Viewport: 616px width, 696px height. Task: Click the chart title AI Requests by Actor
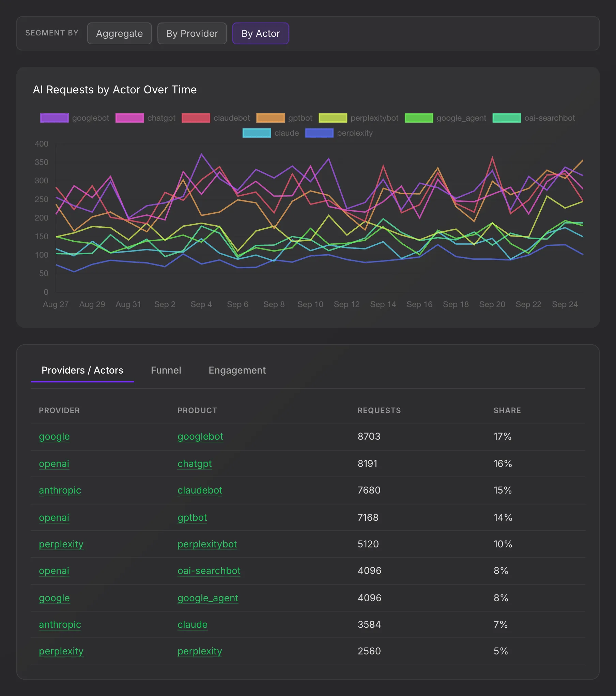pyautogui.click(x=115, y=90)
